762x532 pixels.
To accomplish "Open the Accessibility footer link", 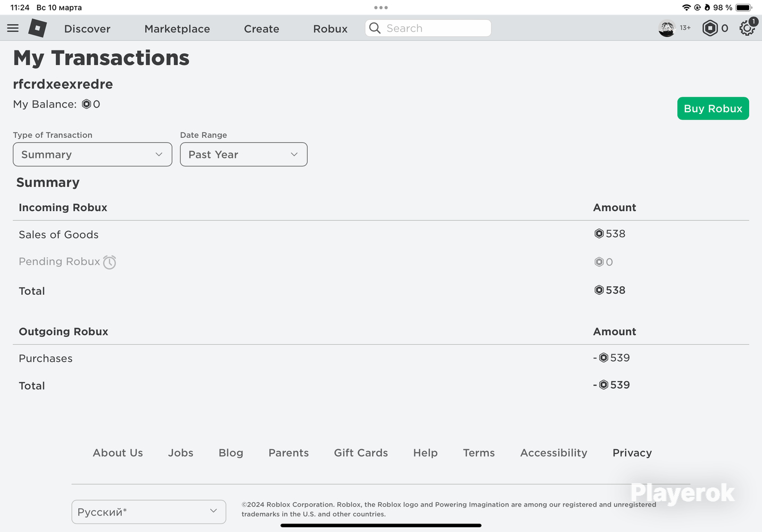I will pos(554,453).
